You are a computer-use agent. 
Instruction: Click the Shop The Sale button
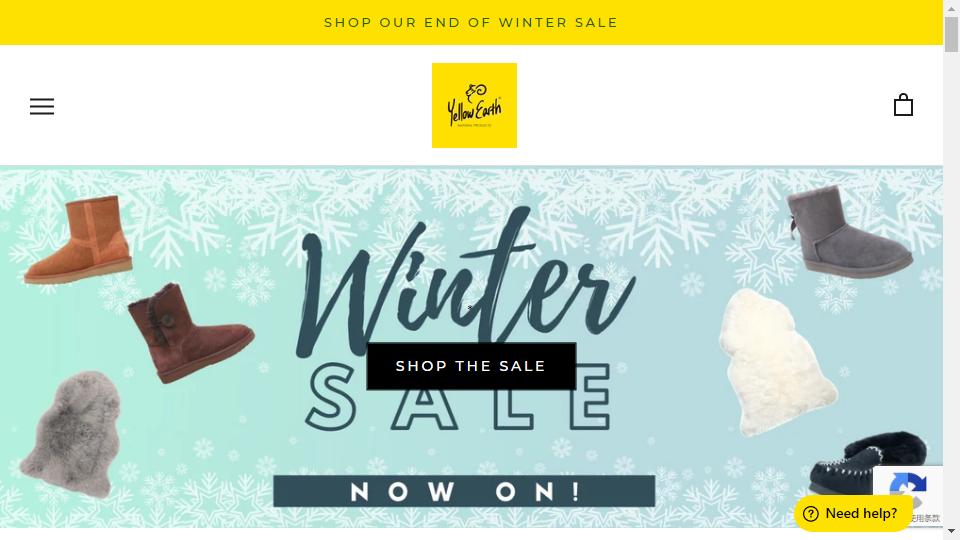coord(471,366)
